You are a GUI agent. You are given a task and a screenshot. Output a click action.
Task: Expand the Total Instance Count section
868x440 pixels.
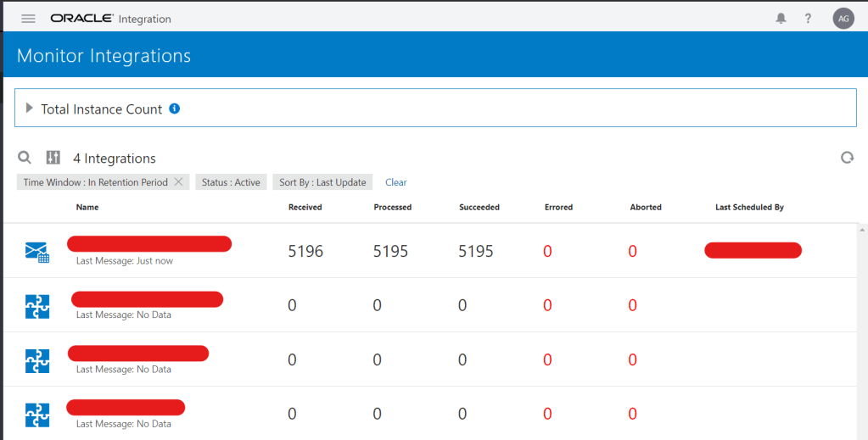pyautogui.click(x=30, y=109)
